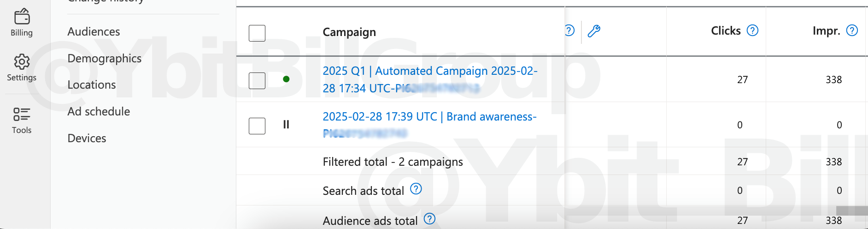
Task: Open the Audiences menu item
Action: (x=94, y=31)
